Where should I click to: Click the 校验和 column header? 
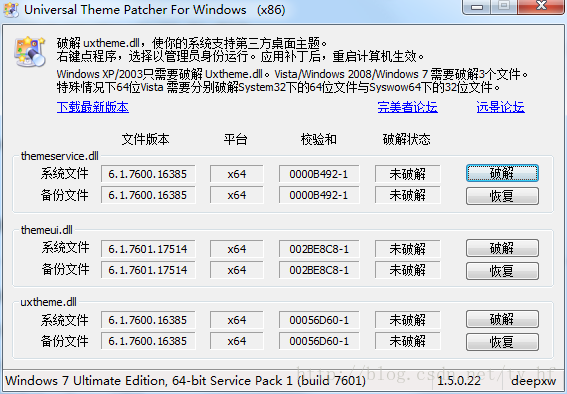click(x=319, y=139)
